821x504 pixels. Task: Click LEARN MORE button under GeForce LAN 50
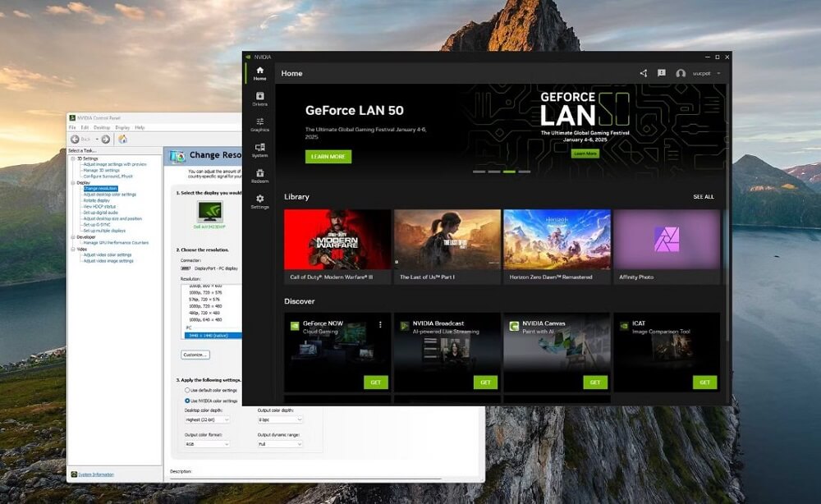328,157
